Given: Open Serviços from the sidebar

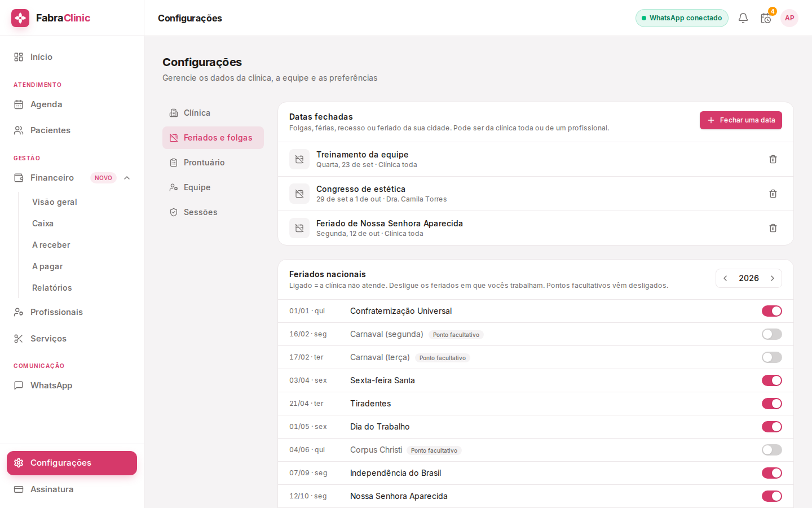Looking at the screenshot, I should pyautogui.click(x=72, y=339).
